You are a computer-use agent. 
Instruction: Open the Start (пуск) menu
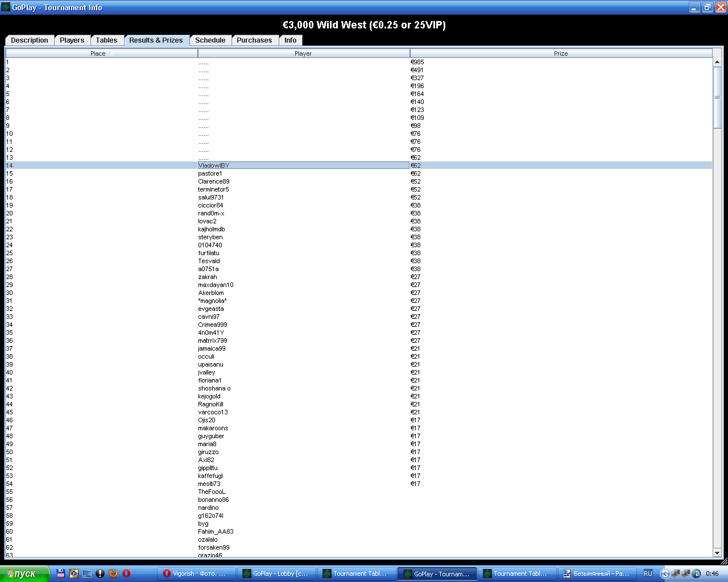click(24, 573)
